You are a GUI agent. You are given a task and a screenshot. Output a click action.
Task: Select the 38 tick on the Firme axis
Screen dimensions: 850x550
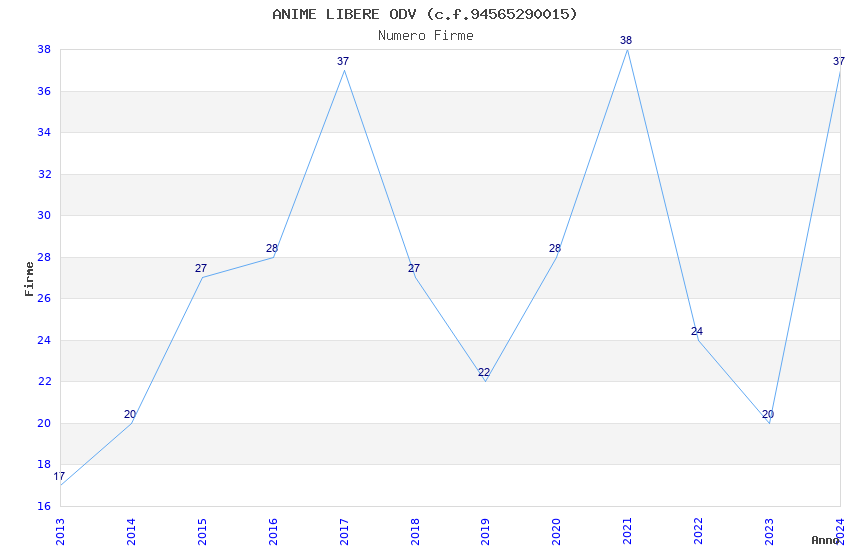(x=44, y=49)
